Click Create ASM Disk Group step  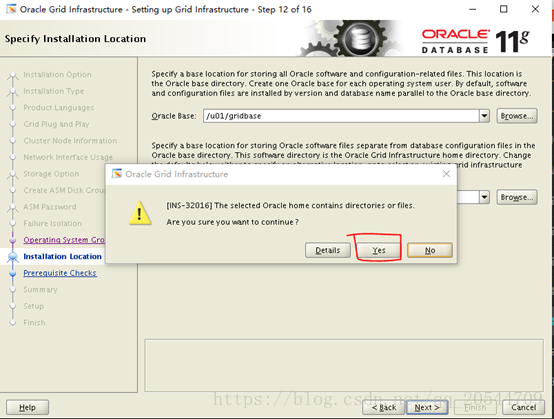[x=64, y=190]
